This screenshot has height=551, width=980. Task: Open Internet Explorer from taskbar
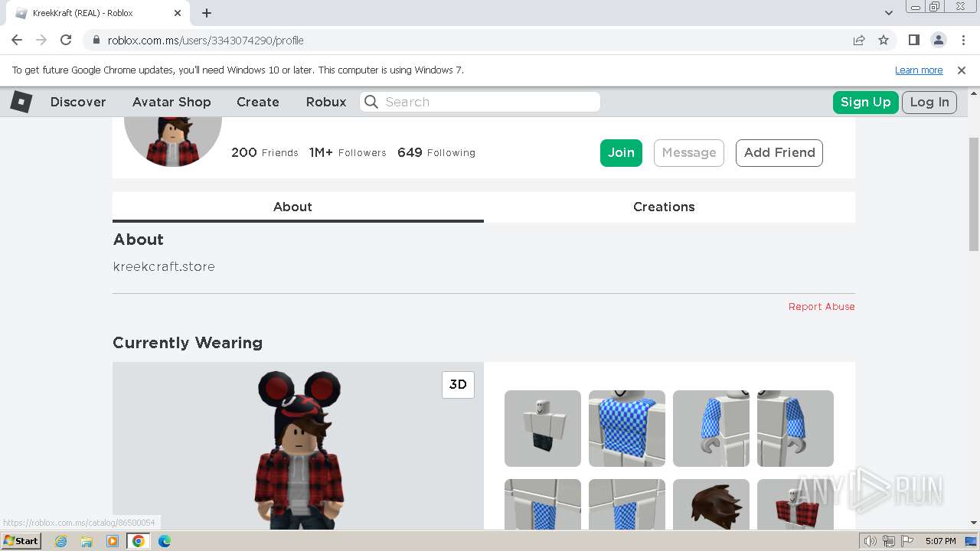61,541
